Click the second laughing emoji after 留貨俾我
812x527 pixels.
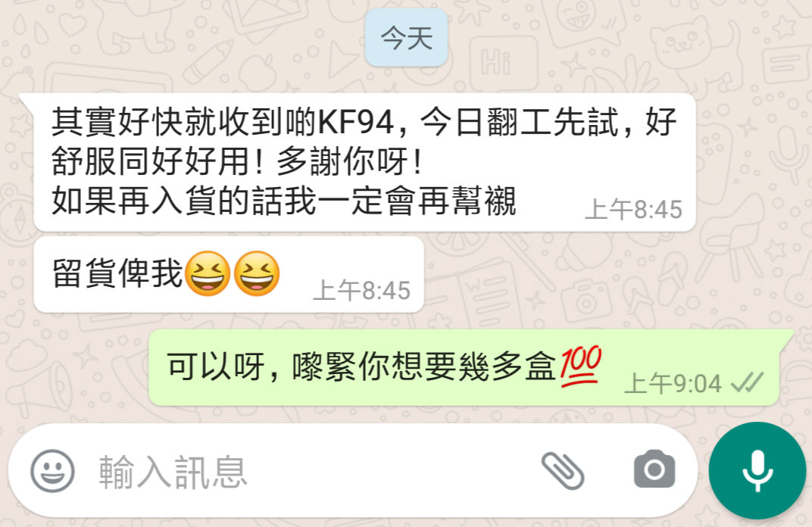coord(257,273)
